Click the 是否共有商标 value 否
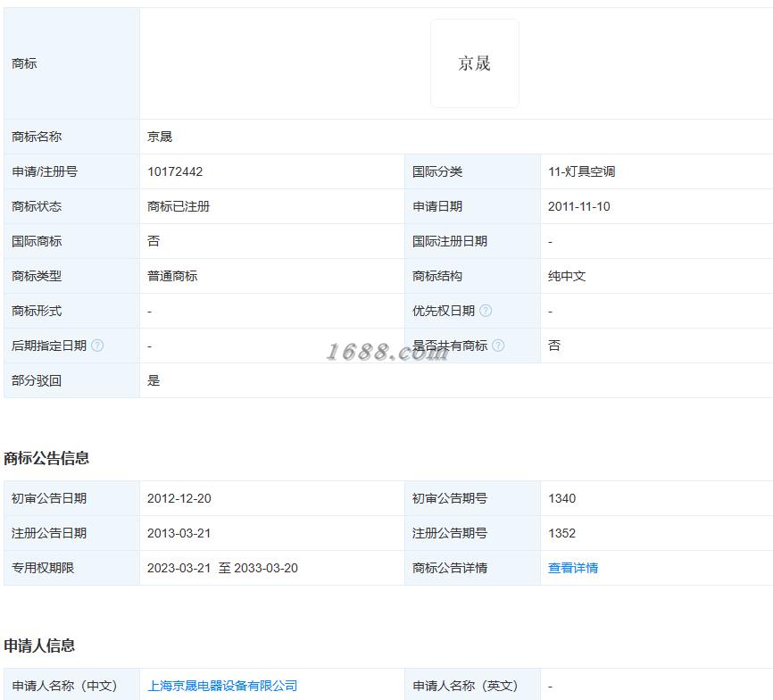 coord(554,346)
